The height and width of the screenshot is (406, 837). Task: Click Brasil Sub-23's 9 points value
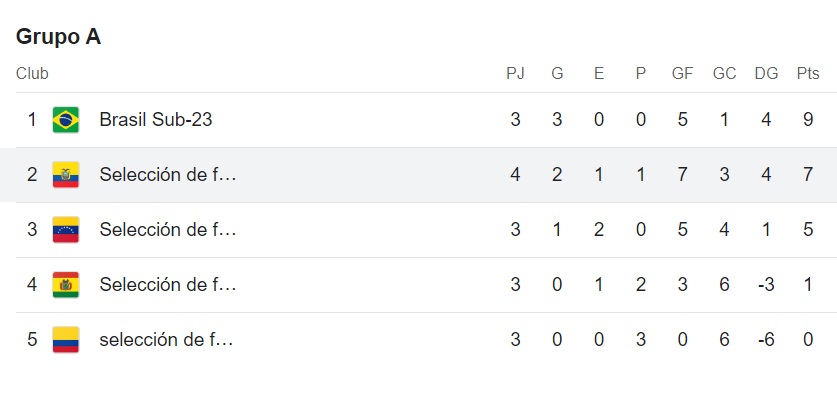point(808,120)
